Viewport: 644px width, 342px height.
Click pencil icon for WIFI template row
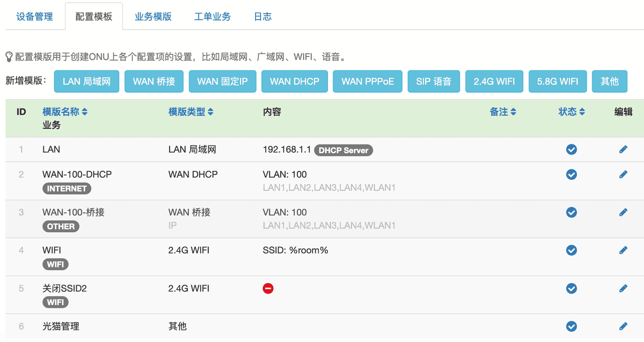623,250
